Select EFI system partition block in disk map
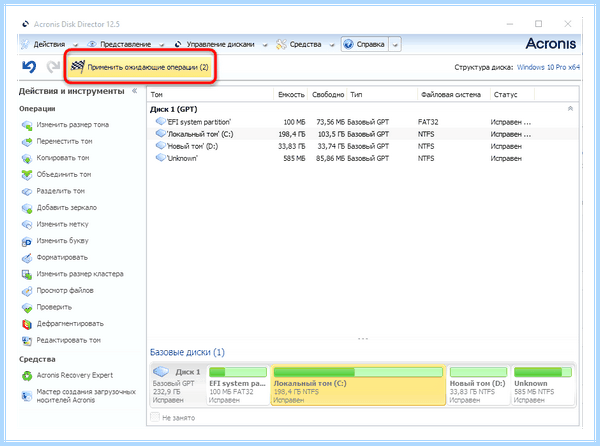This screenshot has width=600, height=446. click(x=238, y=385)
